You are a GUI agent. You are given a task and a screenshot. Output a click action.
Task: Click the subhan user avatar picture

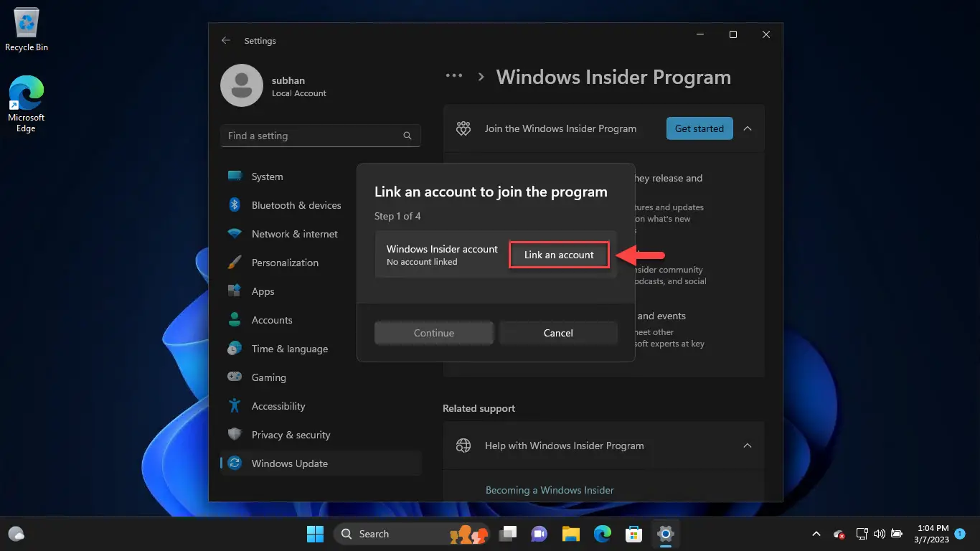tap(242, 85)
